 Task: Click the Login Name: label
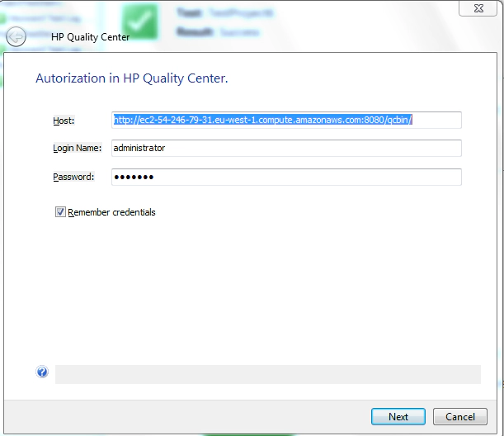78,148
